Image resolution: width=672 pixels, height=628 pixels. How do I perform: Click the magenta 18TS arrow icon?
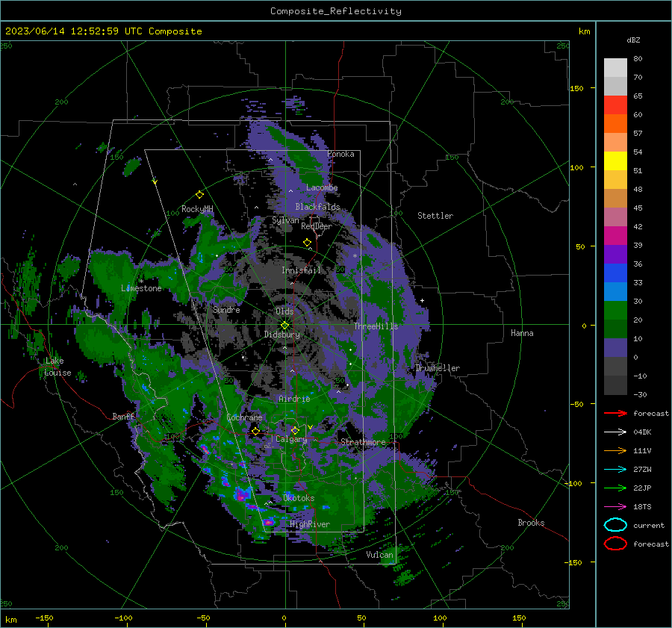pyautogui.click(x=615, y=507)
